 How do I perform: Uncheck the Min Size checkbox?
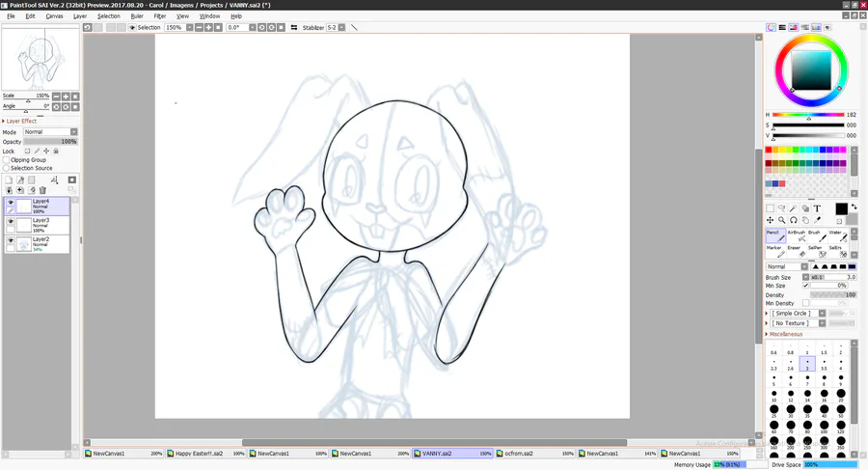click(x=805, y=286)
